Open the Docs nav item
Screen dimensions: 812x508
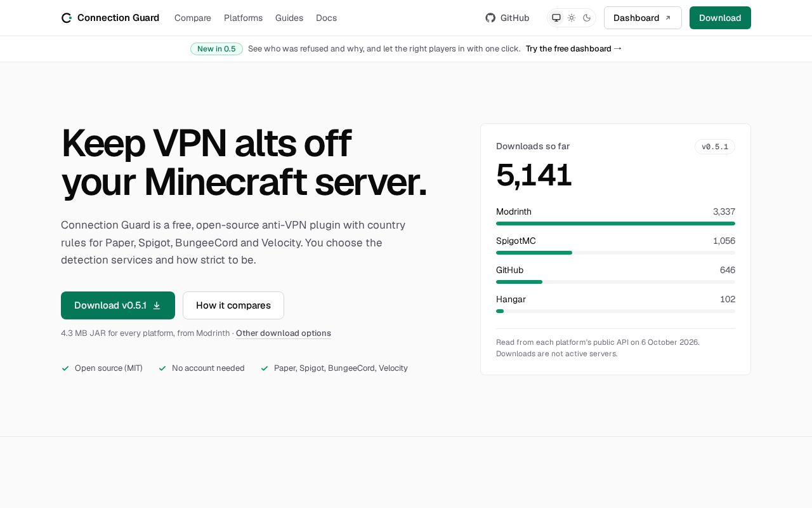[326, 18]
